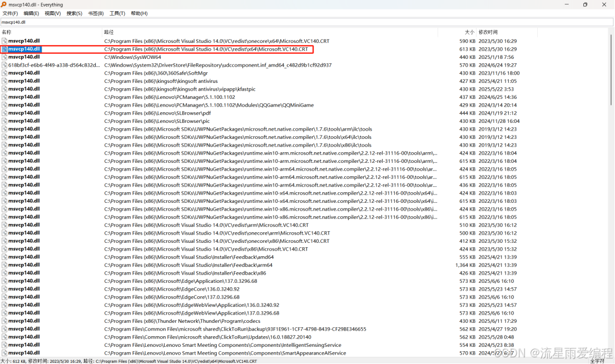Click file icon for Thunder\Program\codecs row
The width and height of the screenshot is (615, 364).
tap(4, 321)
